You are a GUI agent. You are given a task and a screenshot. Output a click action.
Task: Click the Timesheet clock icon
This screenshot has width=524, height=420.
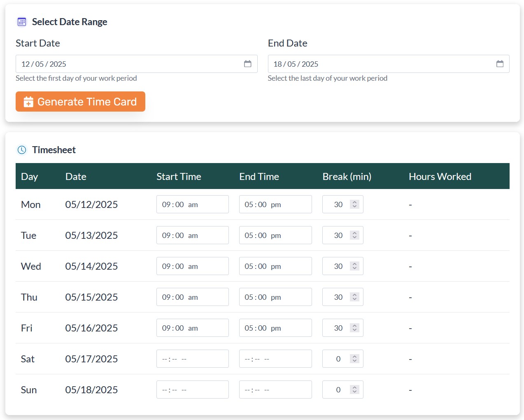tap(22, 150)
